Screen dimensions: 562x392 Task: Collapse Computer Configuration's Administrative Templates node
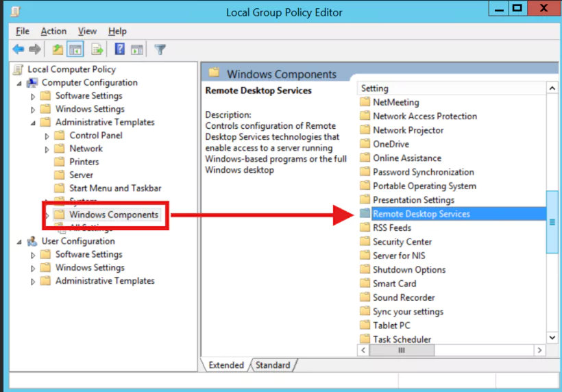coord(33,123)
